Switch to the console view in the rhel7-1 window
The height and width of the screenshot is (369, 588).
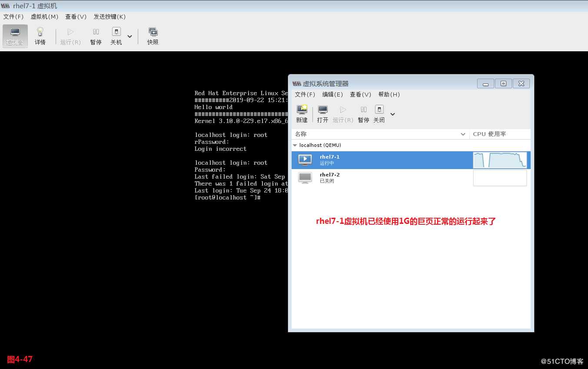(x=15, y=36)
